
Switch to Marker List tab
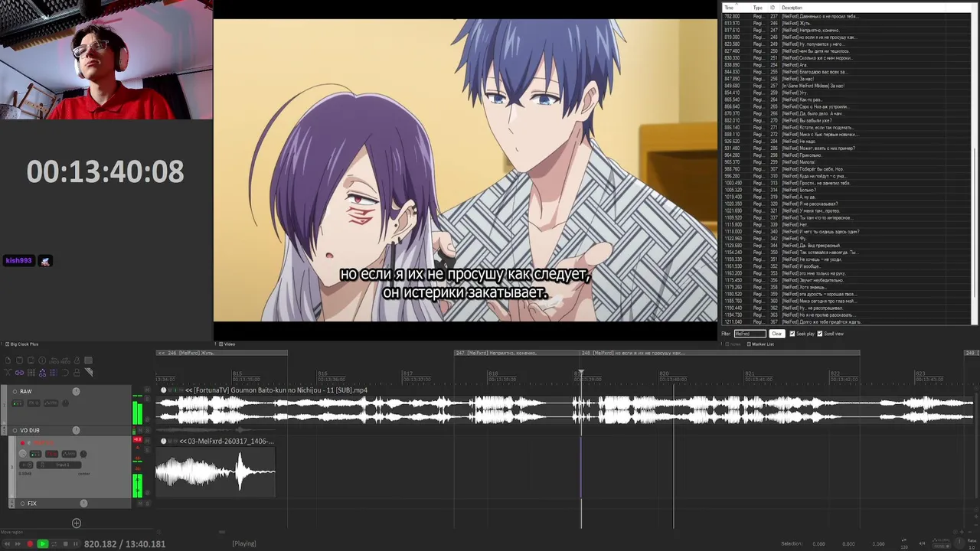click(x=760, y=344)
